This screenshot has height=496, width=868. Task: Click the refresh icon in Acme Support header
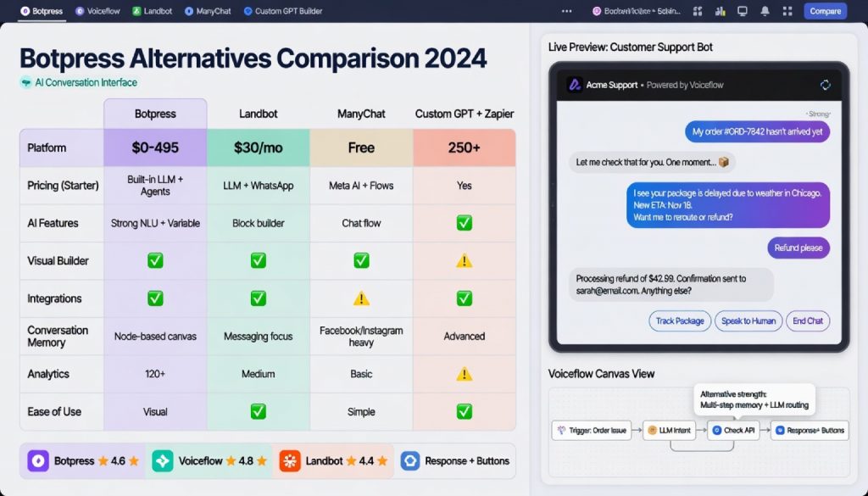click(826, 85)
